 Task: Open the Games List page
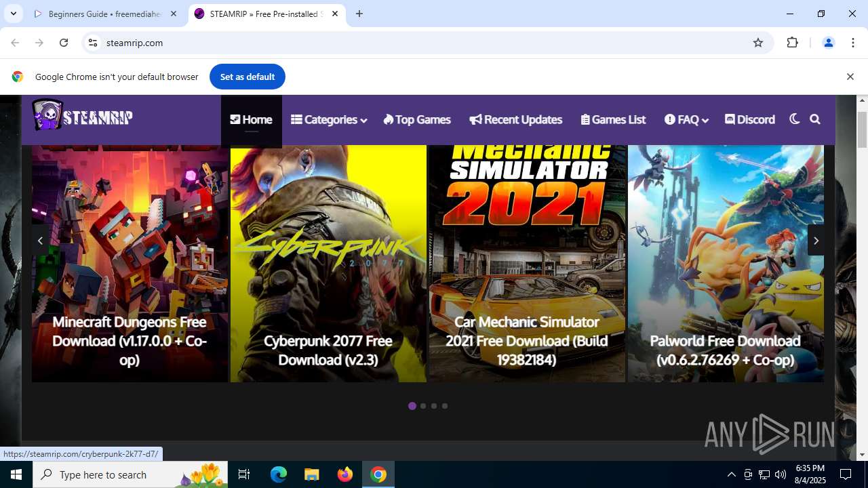[x=613, y=120]
